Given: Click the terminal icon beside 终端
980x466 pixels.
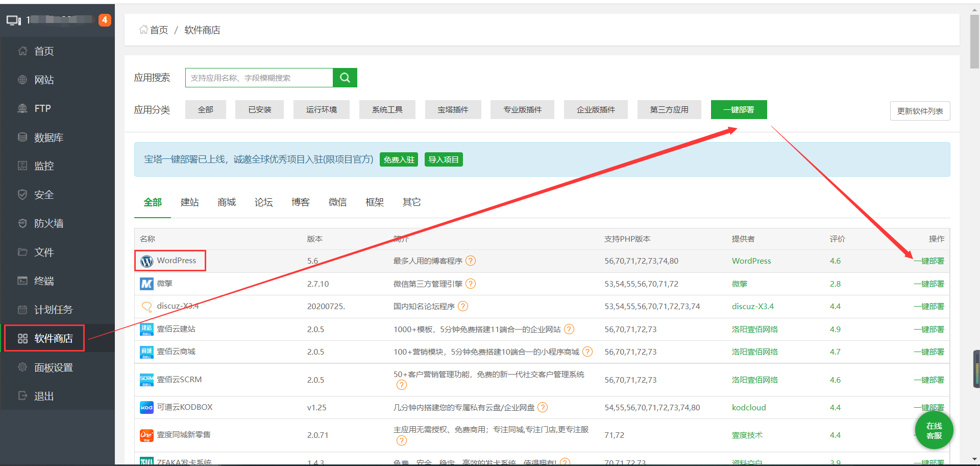Looking at the screenshot, I should (x=22, y=281).
